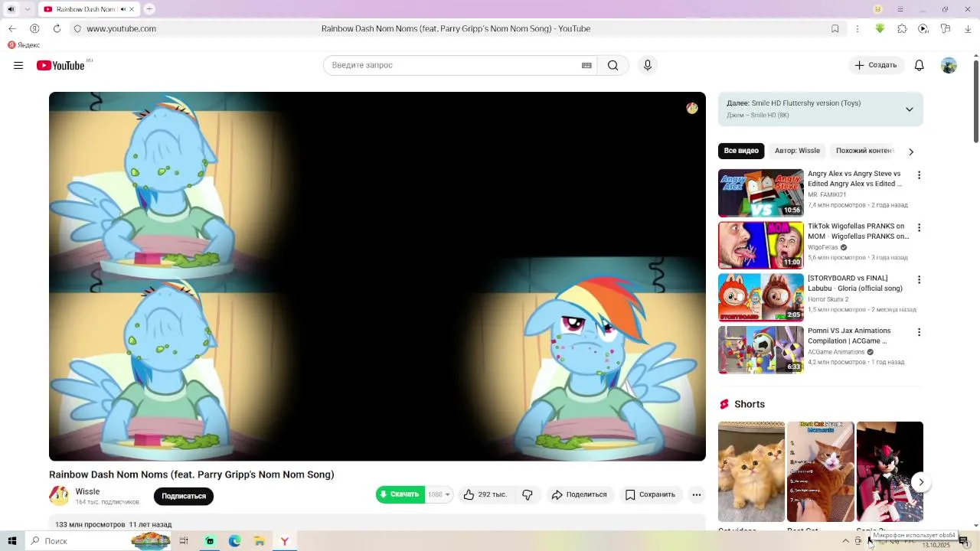Show more filter chips with right arrow

(x=911, y=152)
